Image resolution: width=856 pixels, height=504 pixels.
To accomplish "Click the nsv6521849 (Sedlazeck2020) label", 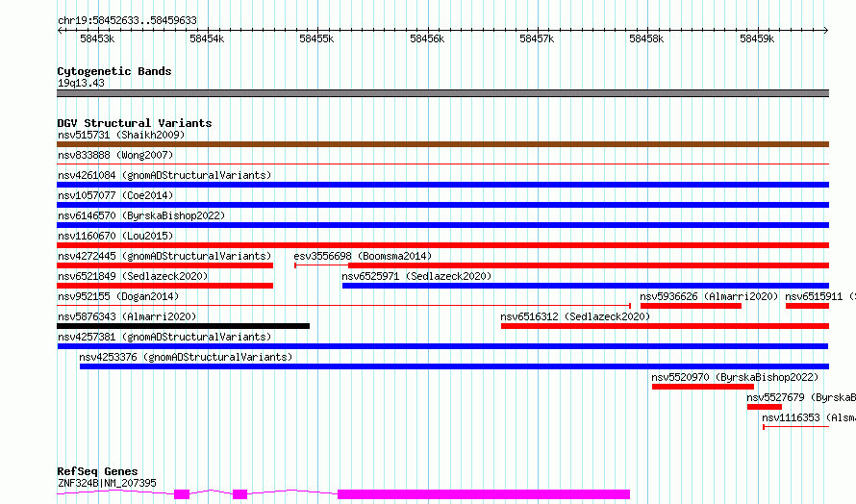I will tap(133, 276).
